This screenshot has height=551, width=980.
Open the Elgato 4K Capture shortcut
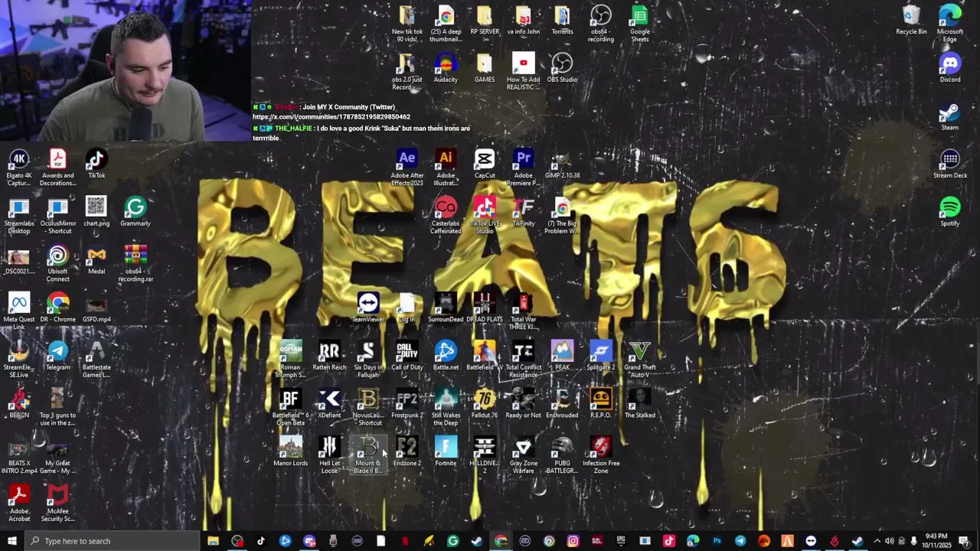19,167
